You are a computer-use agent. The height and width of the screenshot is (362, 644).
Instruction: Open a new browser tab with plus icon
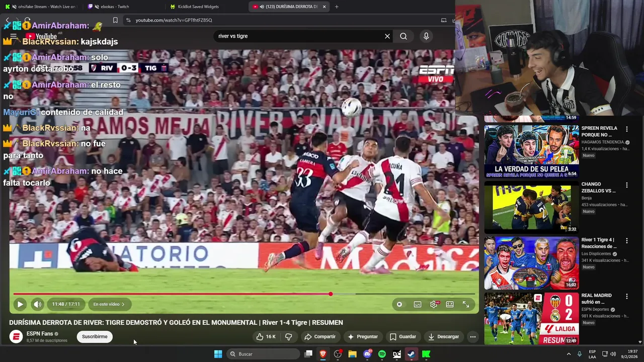click(337, 7)
